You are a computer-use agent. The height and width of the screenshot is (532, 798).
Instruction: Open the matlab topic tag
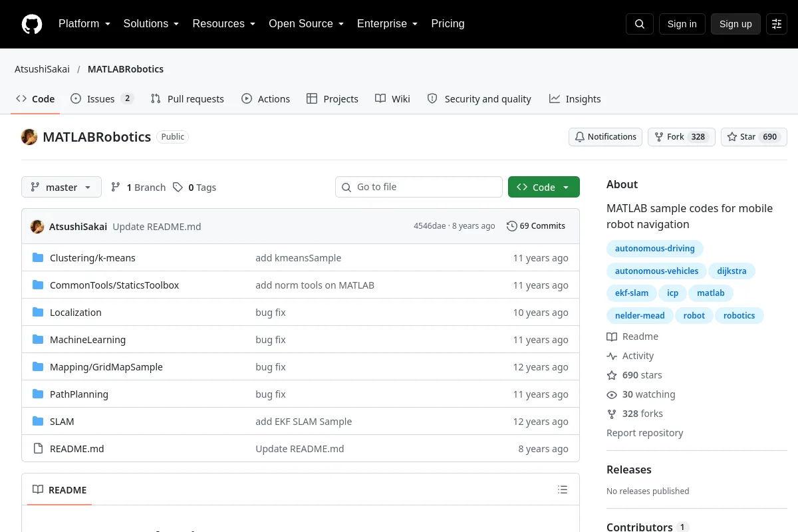pyautogui.click(x=711, y=293)
